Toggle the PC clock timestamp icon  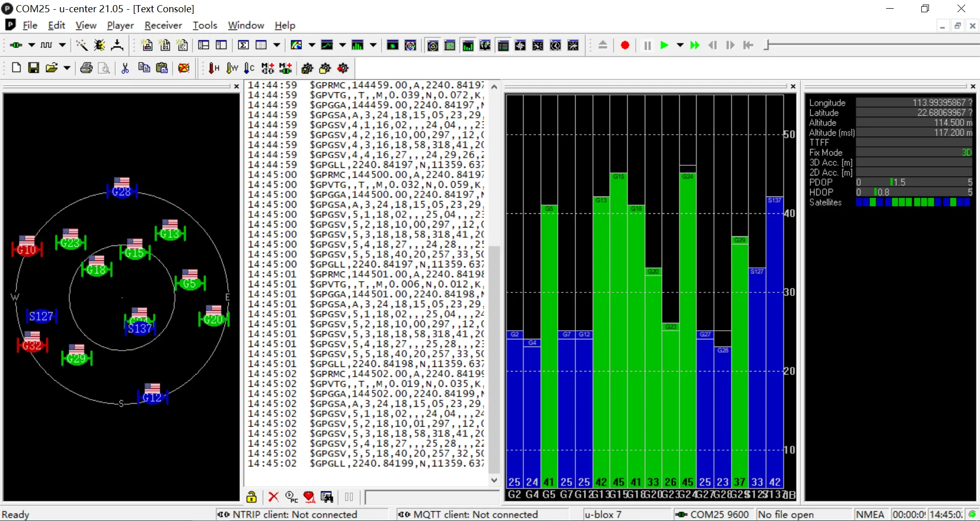291,497
